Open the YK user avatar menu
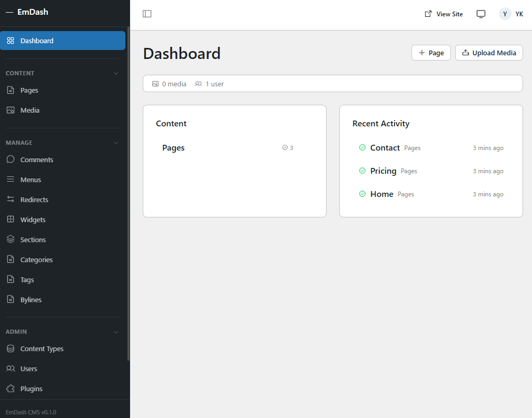Viewport: 532px width, 418px height. pos(511,14)
